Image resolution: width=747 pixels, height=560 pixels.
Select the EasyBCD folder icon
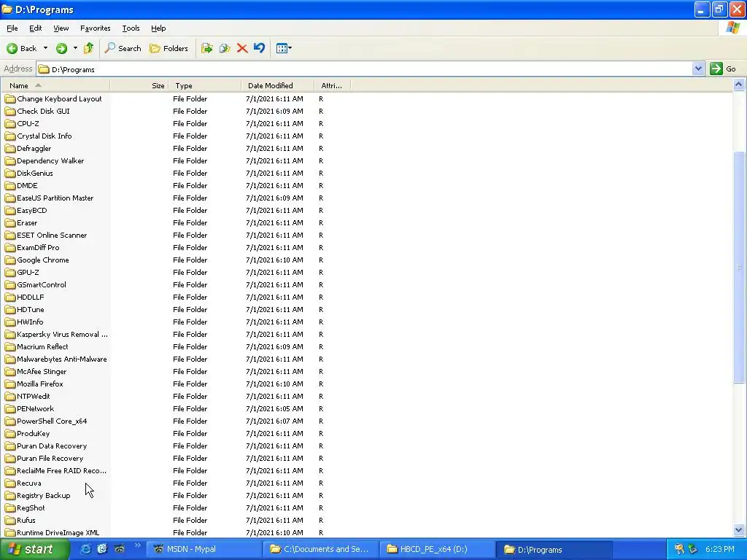coord(10,211)
